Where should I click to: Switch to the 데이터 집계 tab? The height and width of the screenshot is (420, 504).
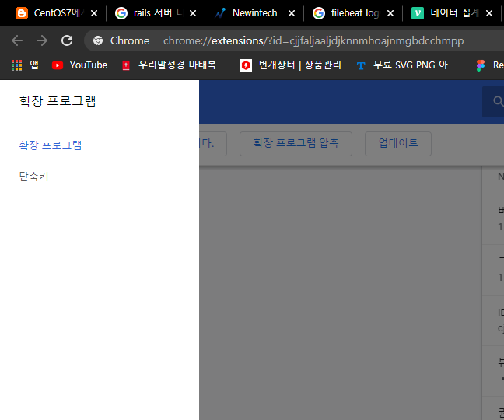[446, 13]
